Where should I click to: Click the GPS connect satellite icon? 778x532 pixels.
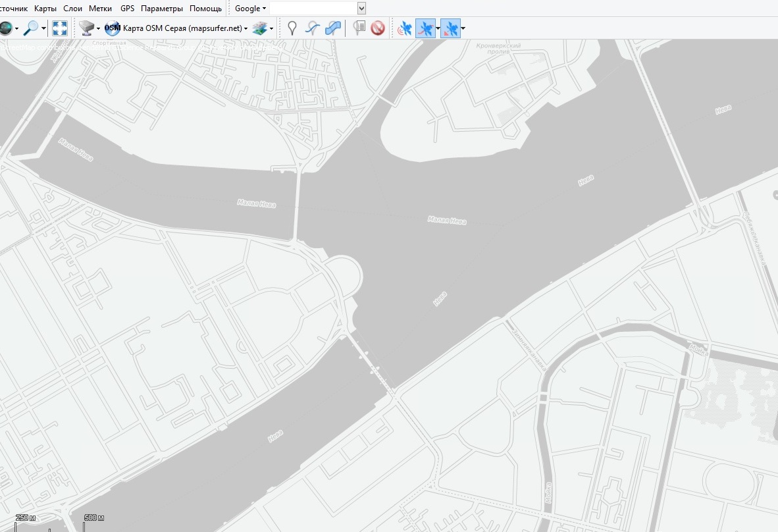coord(404,28)
